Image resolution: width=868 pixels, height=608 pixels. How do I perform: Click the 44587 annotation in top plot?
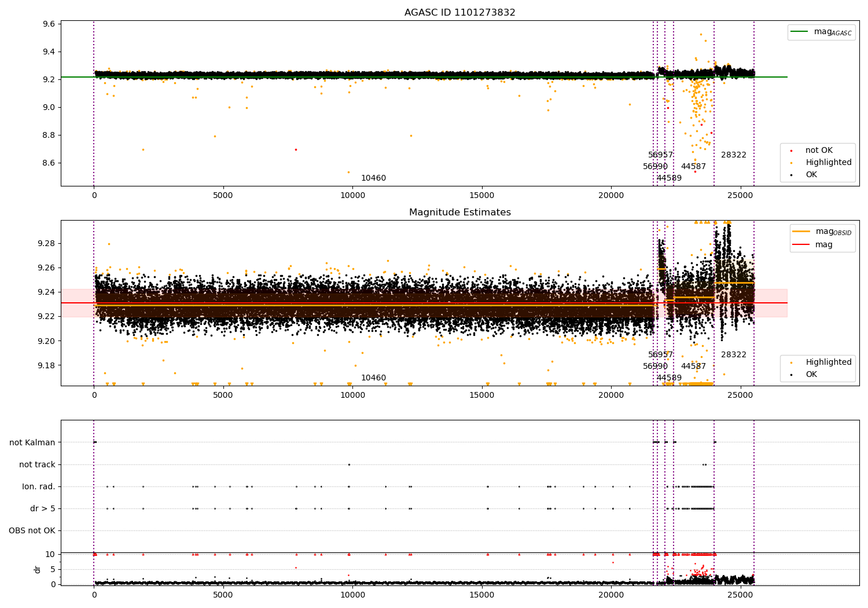tap(693, 167)
